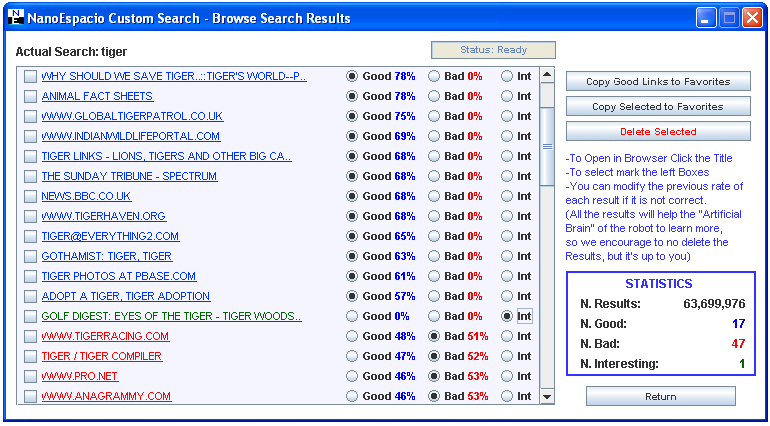Mark WWW.ANAGRAMMY.COM as Good
770x426 pixels.
[x=352, y=397]
